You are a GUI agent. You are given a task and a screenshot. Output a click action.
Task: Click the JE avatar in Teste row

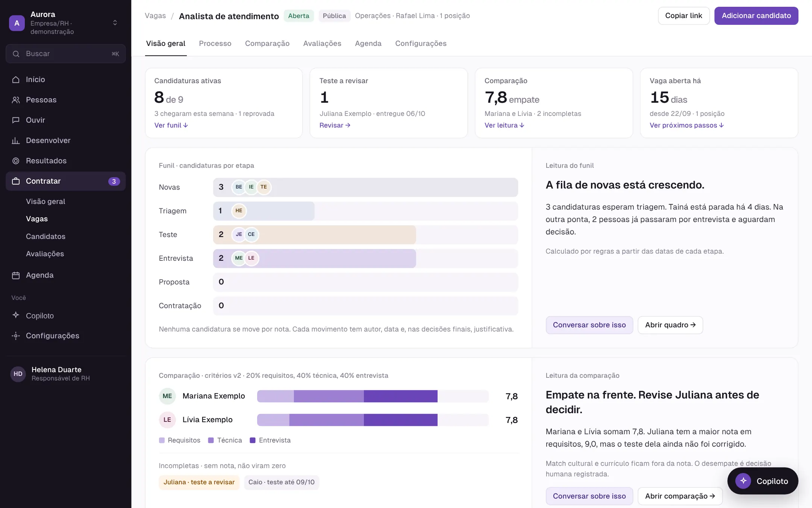tap(239, 234)
